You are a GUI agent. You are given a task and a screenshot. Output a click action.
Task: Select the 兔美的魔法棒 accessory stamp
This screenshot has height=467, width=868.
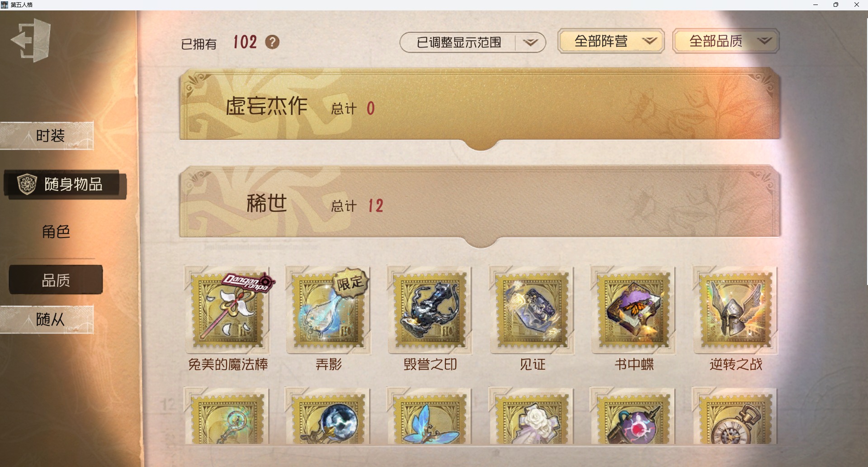pos(227,310)
